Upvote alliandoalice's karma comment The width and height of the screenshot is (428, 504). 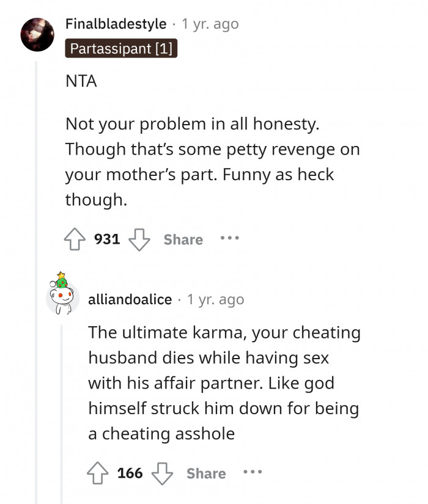(x=98, y=473)
